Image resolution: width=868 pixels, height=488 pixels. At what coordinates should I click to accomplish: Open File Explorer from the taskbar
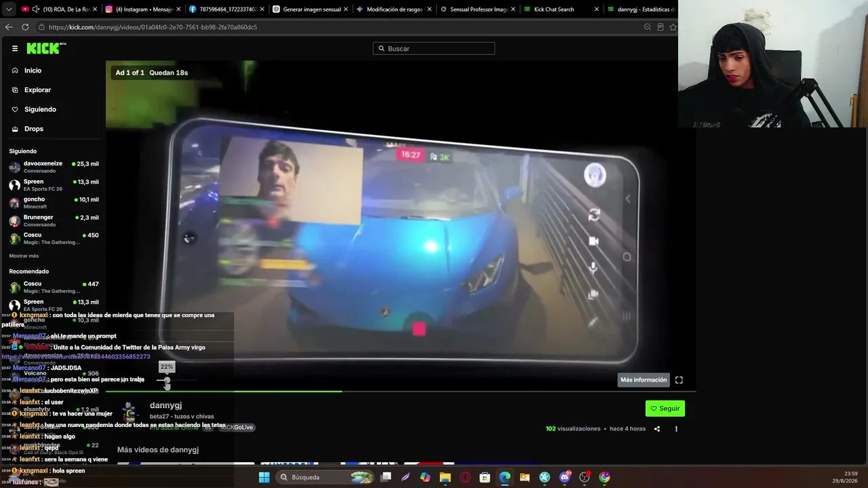pyautogui.click(x=445, y=477)
